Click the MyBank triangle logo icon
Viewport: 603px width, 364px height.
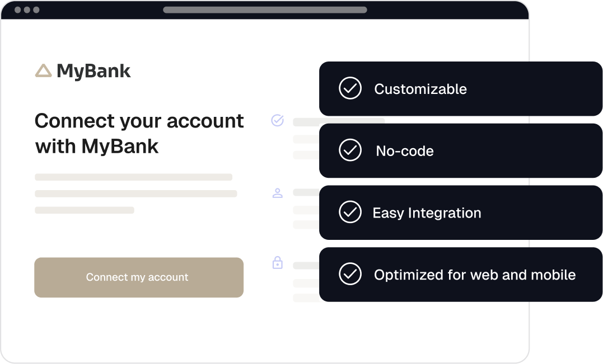pyautogui.click(x=43, y=71)
